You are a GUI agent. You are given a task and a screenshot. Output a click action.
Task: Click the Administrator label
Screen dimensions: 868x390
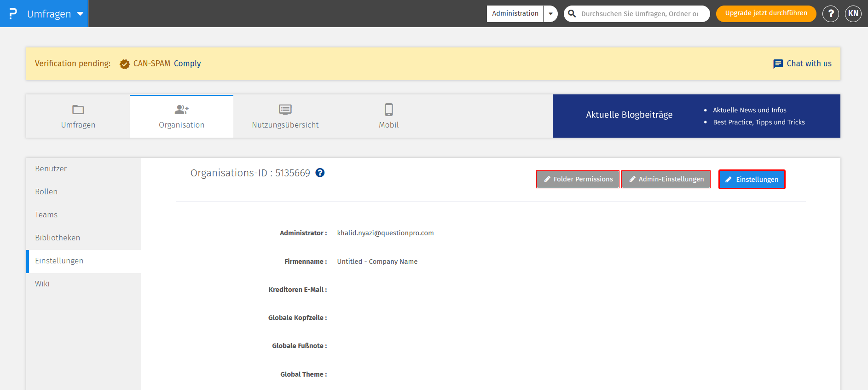(x=303, y=233)
